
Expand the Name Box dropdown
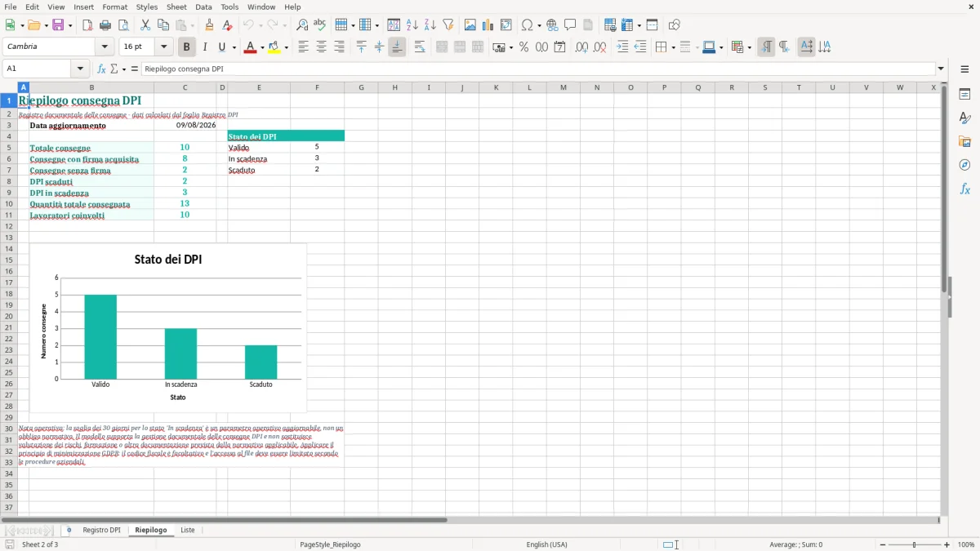pyautogui.click(x=80, y=69)
